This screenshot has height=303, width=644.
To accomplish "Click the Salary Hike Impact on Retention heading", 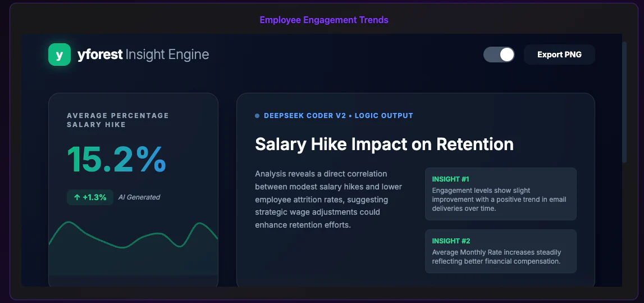I will coord(384,144).
